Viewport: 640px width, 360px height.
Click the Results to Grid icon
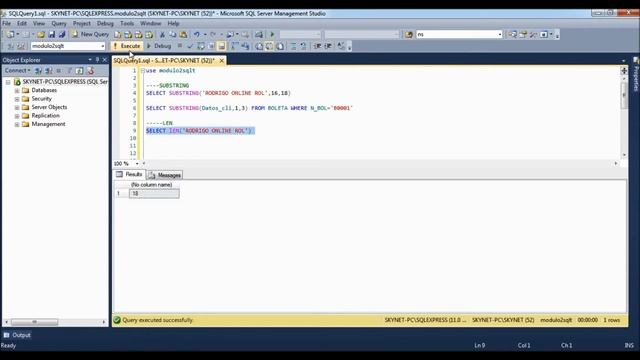click(x=269, y=46)
